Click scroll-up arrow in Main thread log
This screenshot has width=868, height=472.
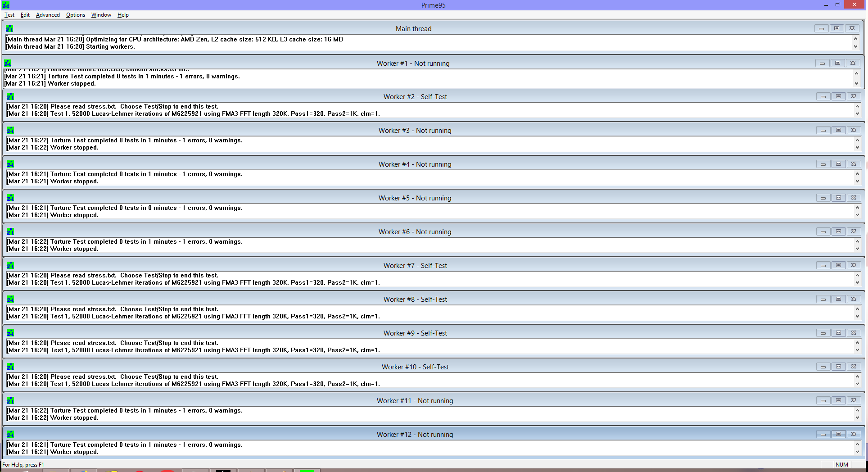pos(855,39)
